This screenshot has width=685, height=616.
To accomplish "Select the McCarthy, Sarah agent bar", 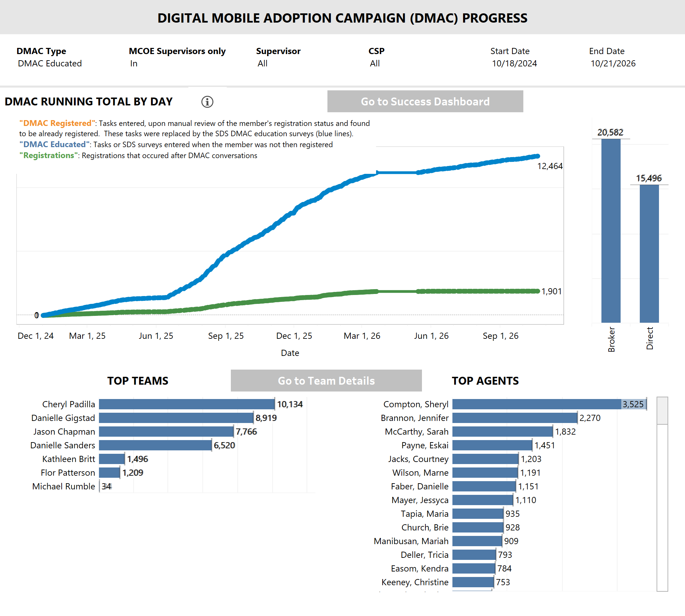I will pyautogui.click(x=502, y=432).
